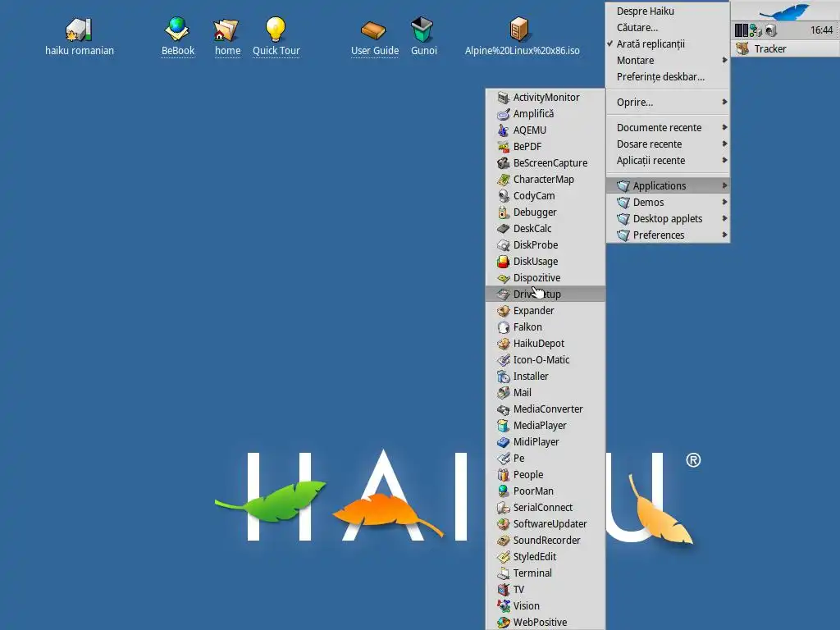Screen dimensions: 840x630
Task: Launch the highlighted DriveSetup entry
Action: click(x=546, y=294)
